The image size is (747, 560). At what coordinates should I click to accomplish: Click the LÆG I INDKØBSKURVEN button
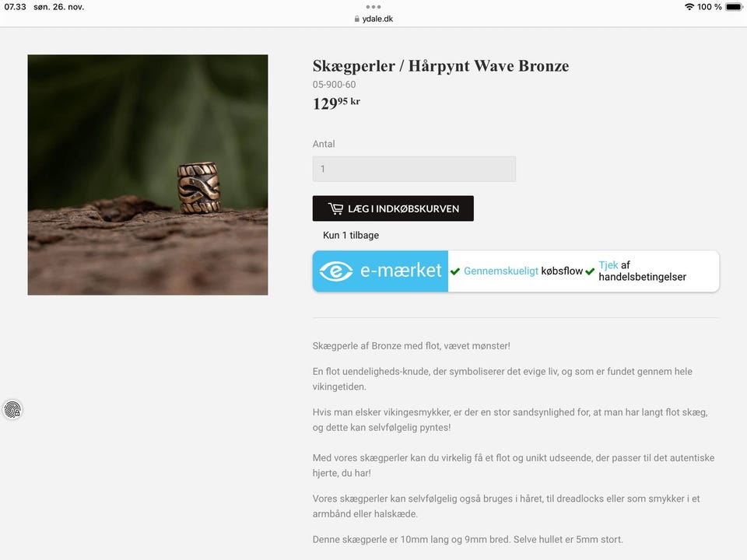393,208
